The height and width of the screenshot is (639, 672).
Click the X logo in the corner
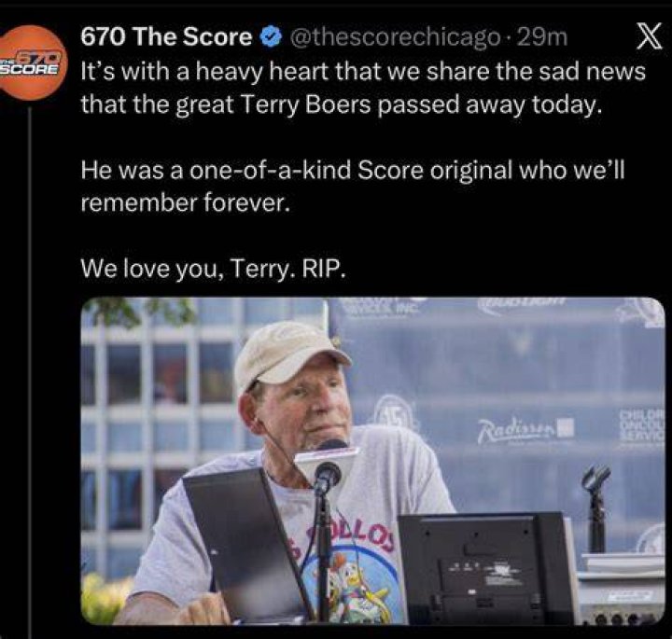click(649, 36)
